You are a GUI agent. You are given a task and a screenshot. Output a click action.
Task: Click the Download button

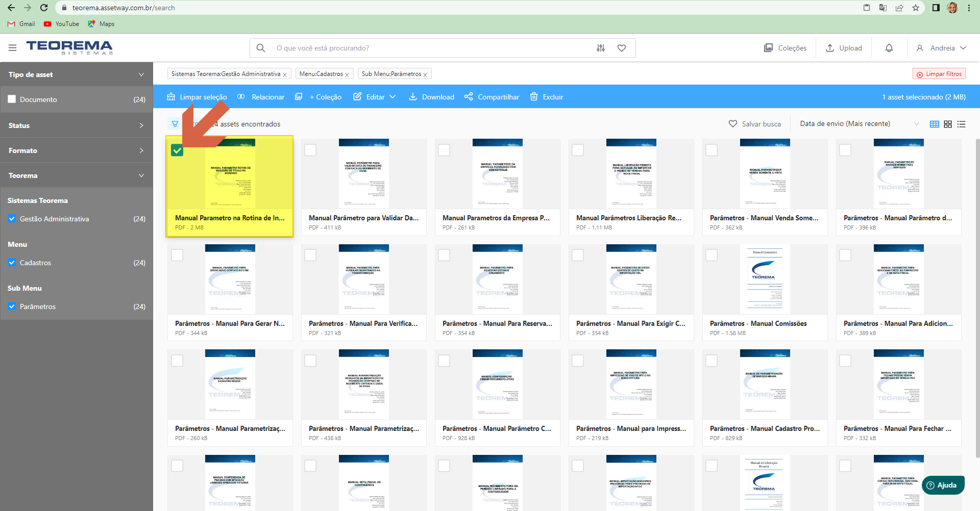431,97
